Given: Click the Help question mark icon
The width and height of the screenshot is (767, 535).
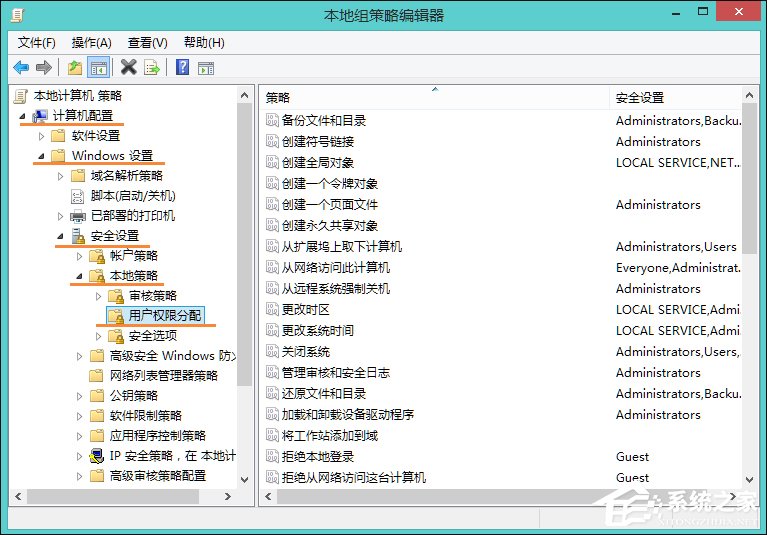Looking at the screenshot, I should (182, 67).
